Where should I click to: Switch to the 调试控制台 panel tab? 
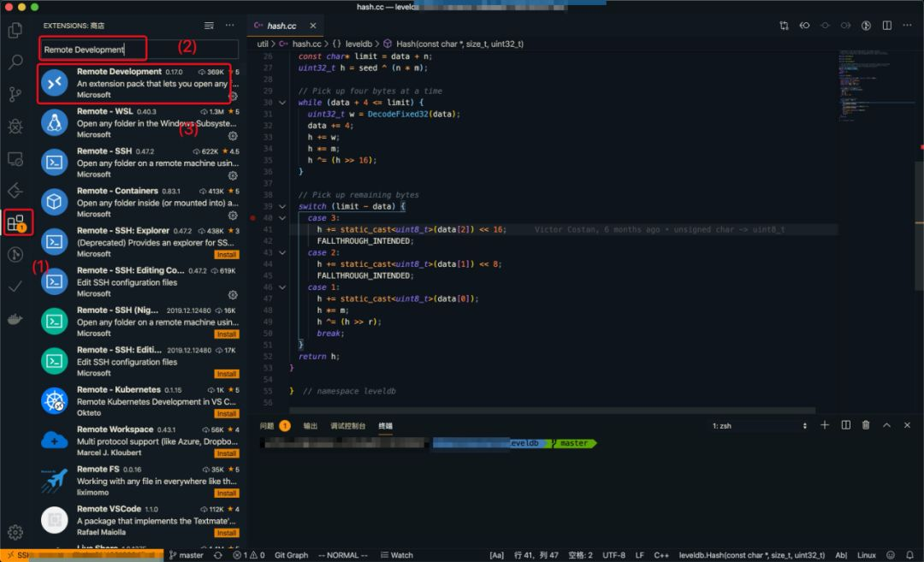click(347, 425)
